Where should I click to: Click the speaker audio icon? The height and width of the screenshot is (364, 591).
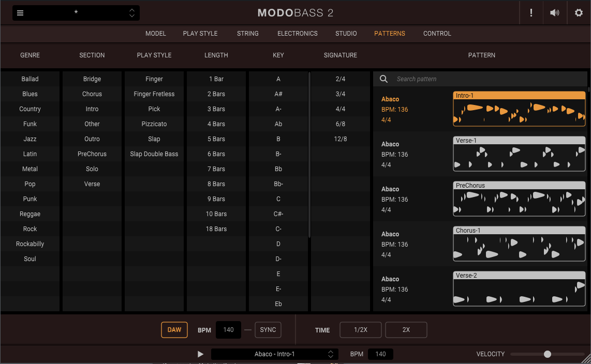pos(555,13)
